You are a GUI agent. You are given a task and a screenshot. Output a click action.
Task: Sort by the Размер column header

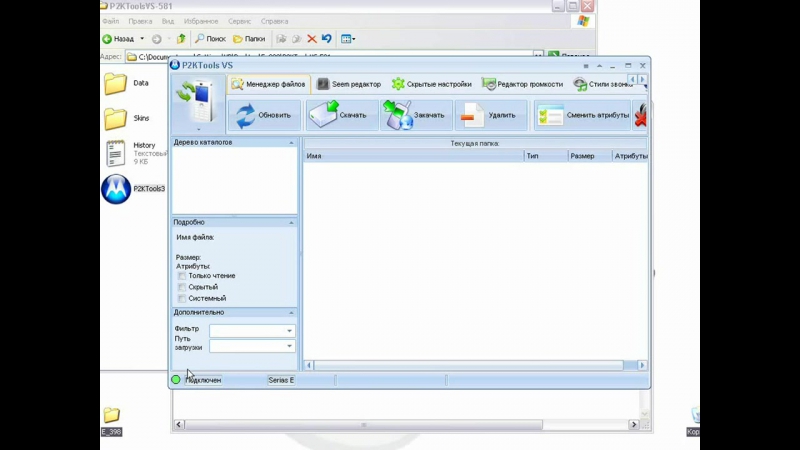pyautogui.click(x=590, y=156)
